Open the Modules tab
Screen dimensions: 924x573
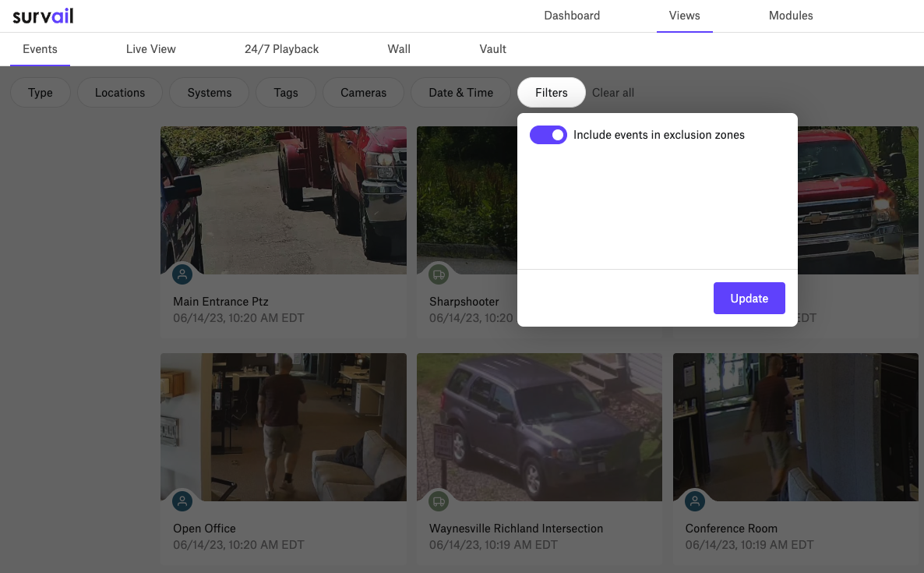pyautogui.click(x=791, y=16)
